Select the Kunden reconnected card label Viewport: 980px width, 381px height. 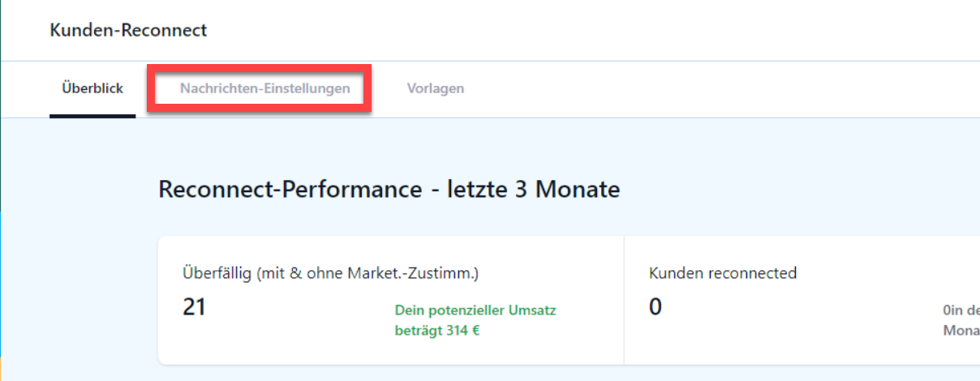point(723,273)
